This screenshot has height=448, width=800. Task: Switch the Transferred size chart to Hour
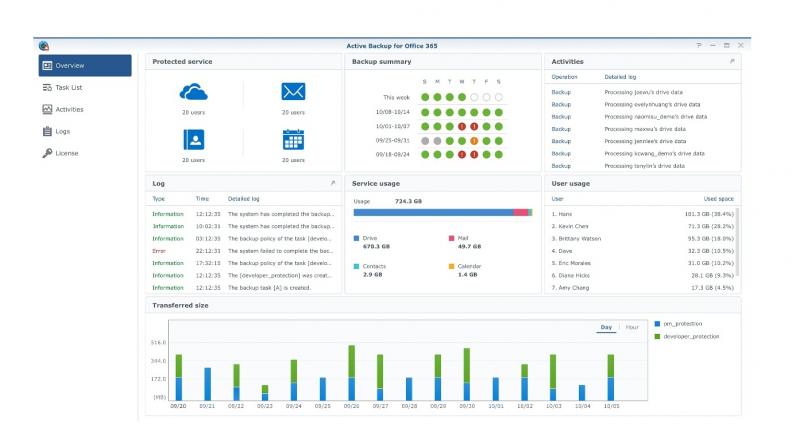tap(632, 327)
